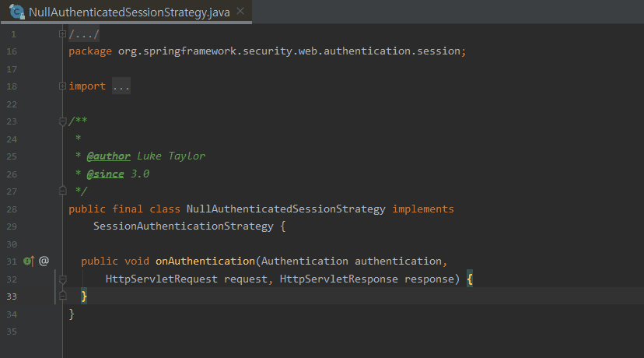Expand the collapsed import block fold marker
The height and width of the screenshot is (358, 644).
pos(63,86)
